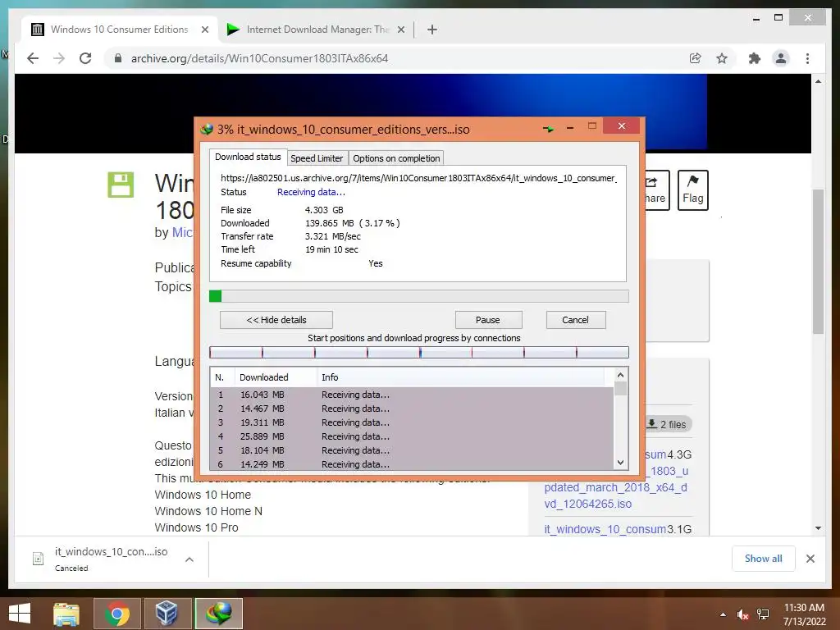Click the IDM globe icon in dialog title

coord(207,129)
